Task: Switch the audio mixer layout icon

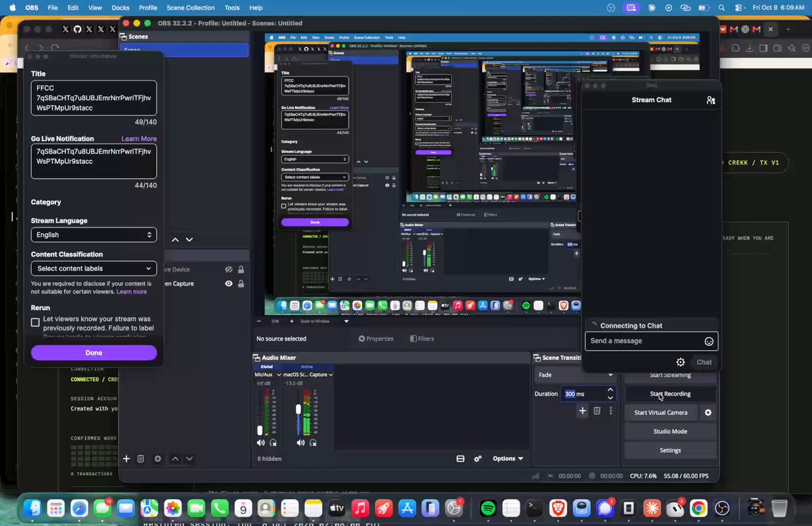Action: (x=460, y=458)
